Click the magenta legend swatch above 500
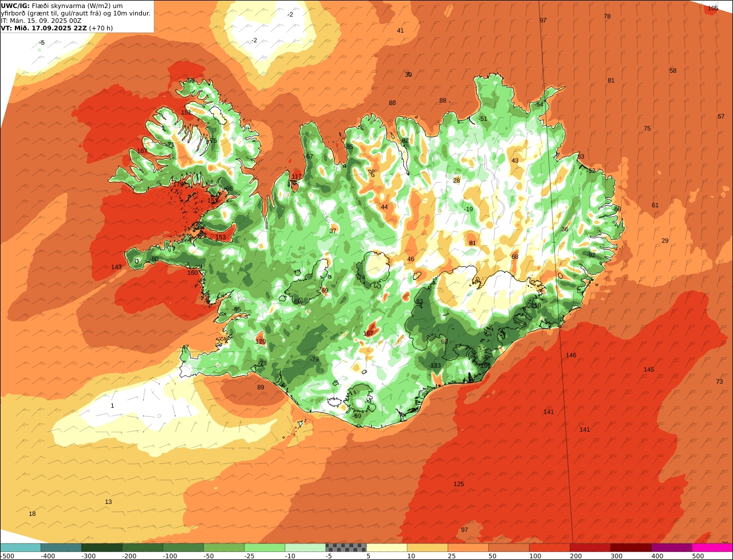The height and width of the screenshot is (560, 733). [712, 547]
